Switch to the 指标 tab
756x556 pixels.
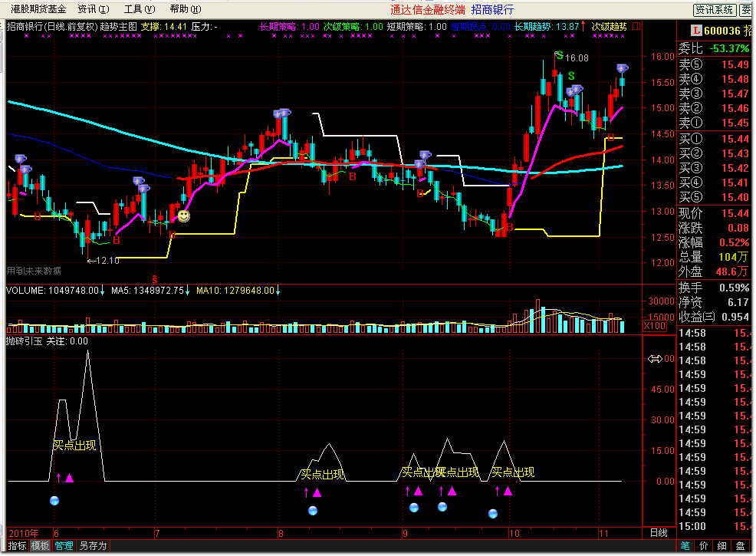tap(18, 545)
